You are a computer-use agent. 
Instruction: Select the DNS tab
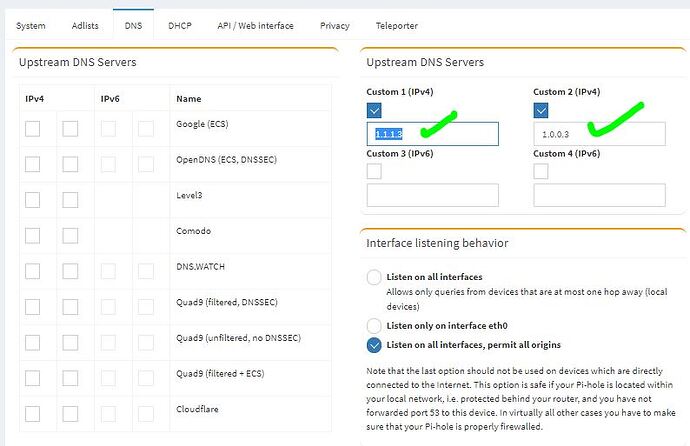point(133,26)
